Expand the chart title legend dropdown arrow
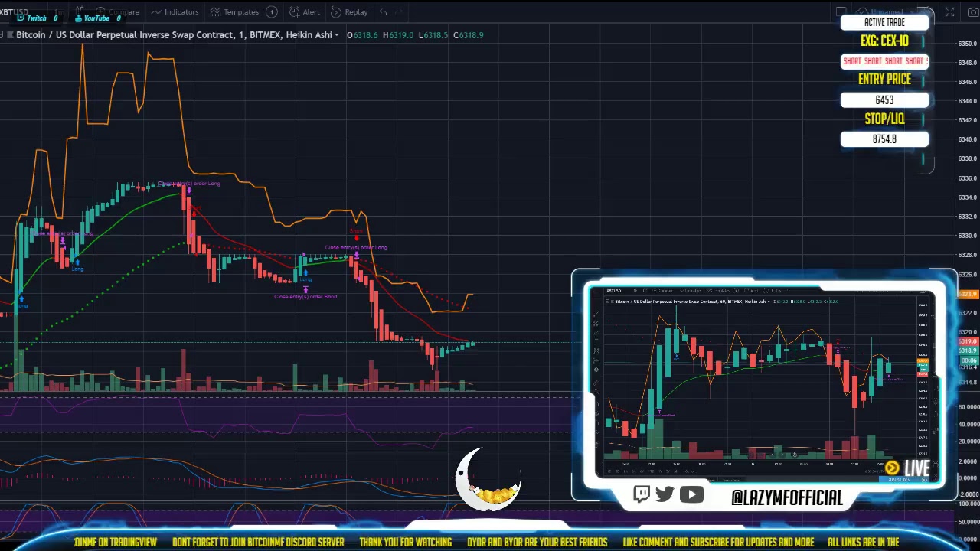The width and height of the screenshot is (980, 551). pyautogui.click(x=337, y=35)
